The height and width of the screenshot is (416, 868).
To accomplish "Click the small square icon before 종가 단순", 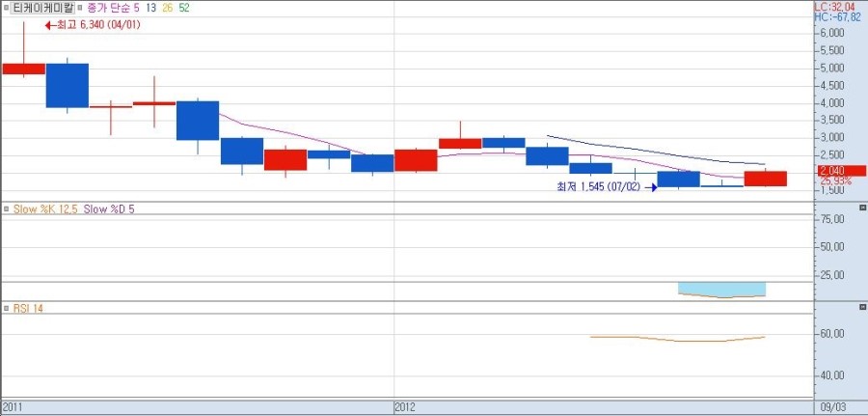I will pyautogui.click(x=80, y=8).
